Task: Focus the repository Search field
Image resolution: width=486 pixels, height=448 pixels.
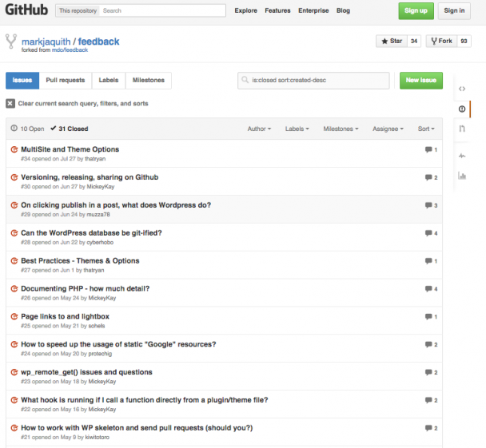Action: click(162, 10)
